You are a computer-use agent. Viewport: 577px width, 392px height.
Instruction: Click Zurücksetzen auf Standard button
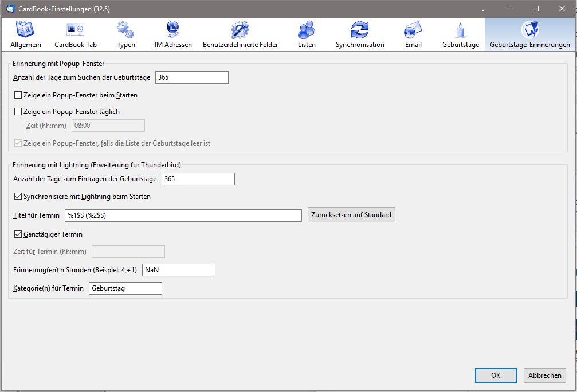click(351, 215)
